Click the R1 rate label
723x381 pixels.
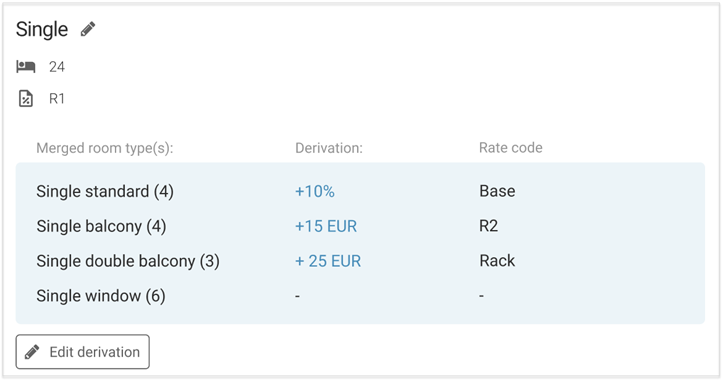[x=57, y=99]
